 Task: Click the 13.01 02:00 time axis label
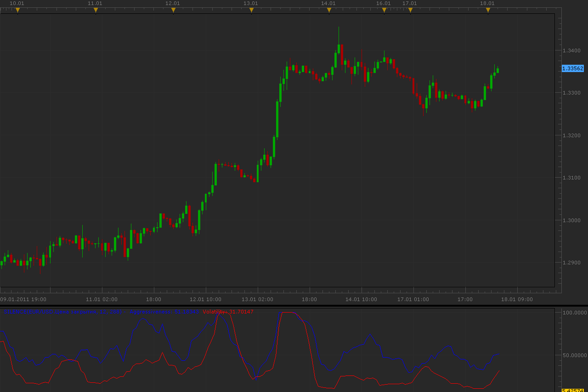pos(257,299)
